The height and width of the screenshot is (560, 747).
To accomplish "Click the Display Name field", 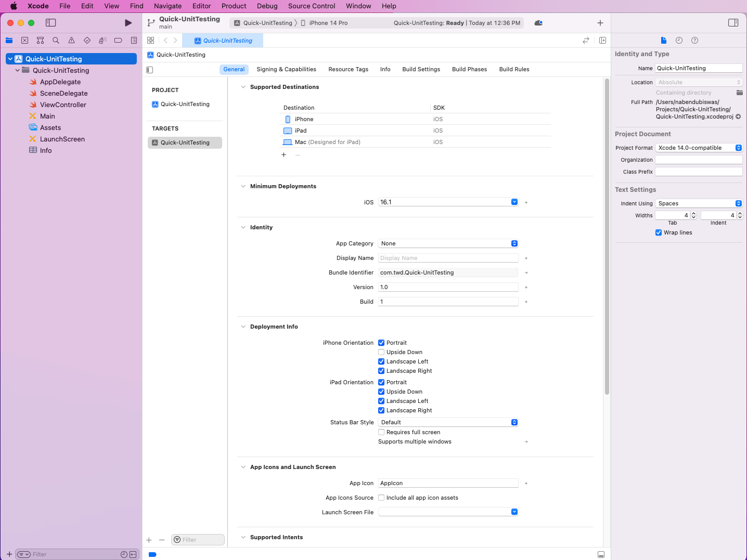I will (448, 258).
